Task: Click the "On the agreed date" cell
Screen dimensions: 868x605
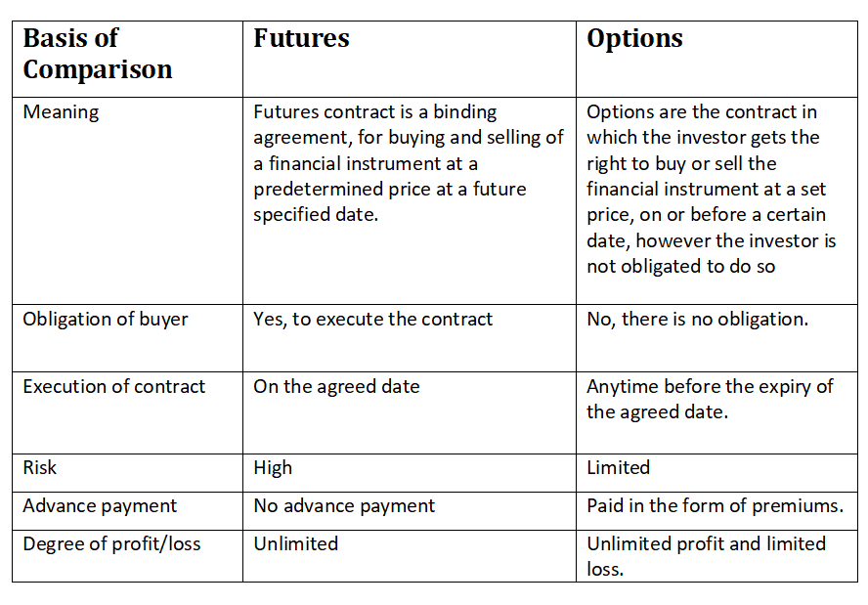Action: [x=336, y=386]
